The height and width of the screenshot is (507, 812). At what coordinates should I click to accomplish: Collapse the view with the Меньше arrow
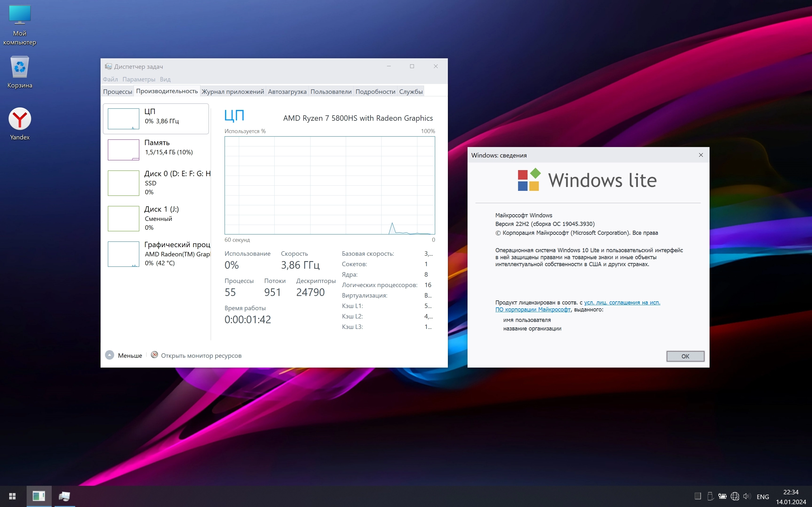[x=109, y=355]
